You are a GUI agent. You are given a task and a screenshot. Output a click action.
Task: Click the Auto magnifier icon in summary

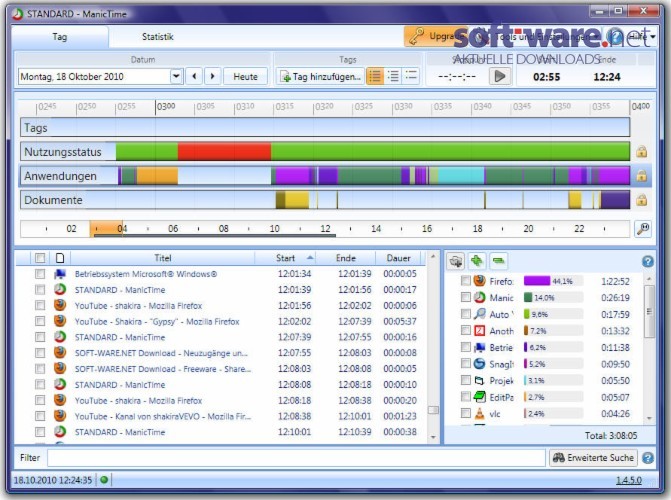tap(480, 314)
